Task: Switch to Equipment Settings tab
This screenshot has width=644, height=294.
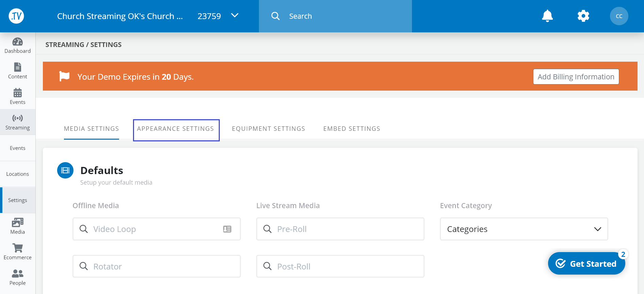Action: [268, 129]
